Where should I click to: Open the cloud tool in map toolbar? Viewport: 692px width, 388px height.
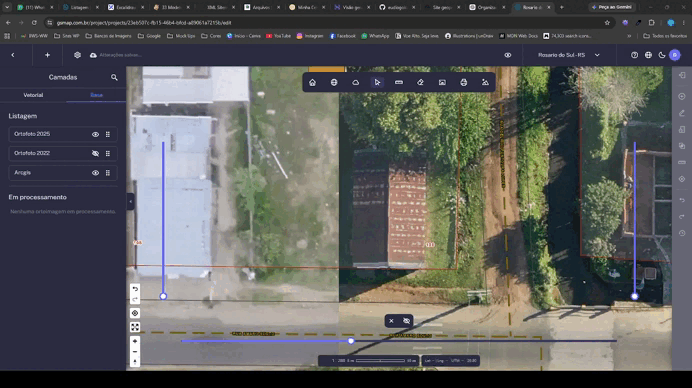(356, 83)
